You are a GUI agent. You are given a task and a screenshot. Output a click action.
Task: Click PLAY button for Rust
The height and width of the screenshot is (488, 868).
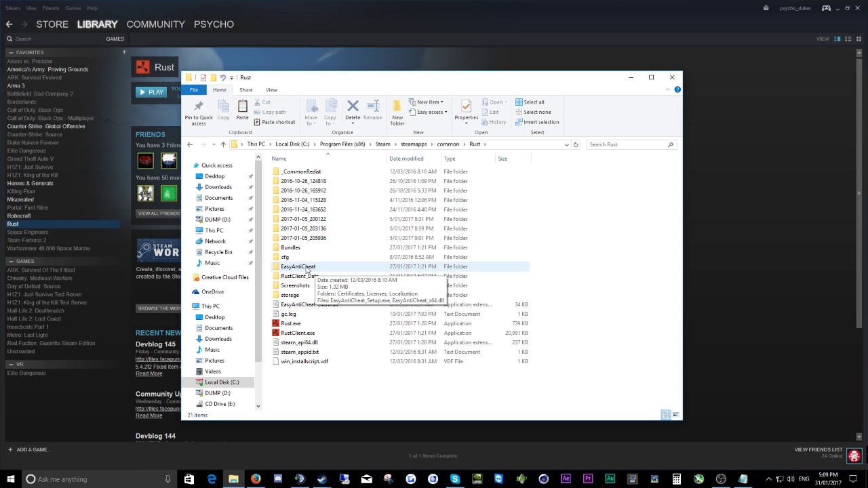coord(151,91)
